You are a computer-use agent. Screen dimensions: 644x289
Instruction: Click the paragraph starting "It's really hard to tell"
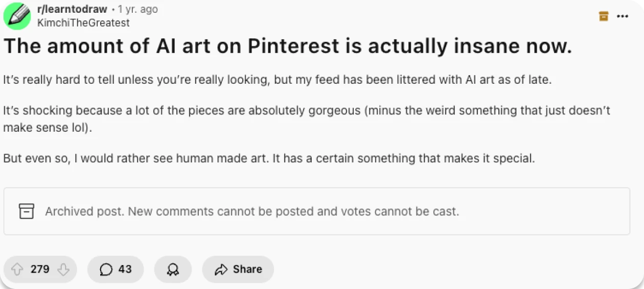[278, 80]
